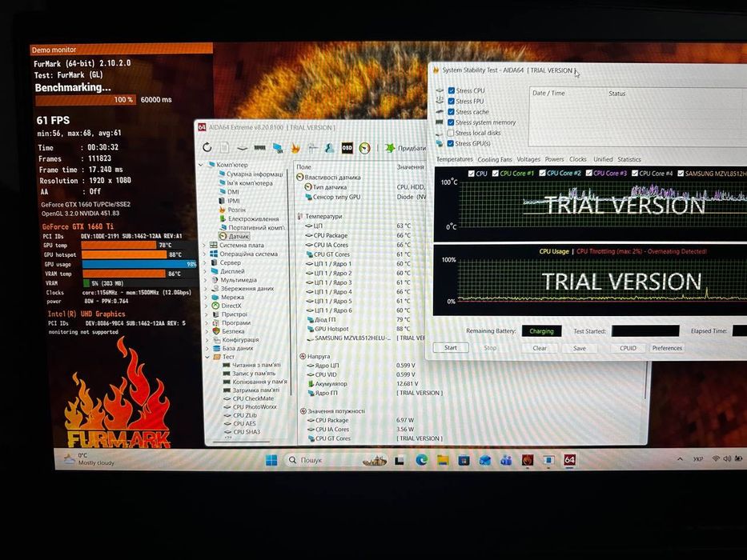
Task: Click the memory module benchmark toolbar icon
Action: [259, 148]
